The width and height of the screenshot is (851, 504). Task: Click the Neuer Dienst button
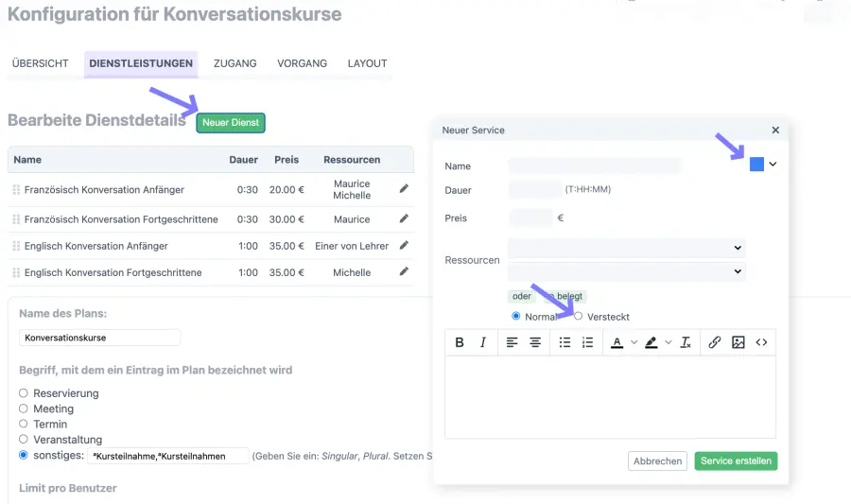[231, 123]
